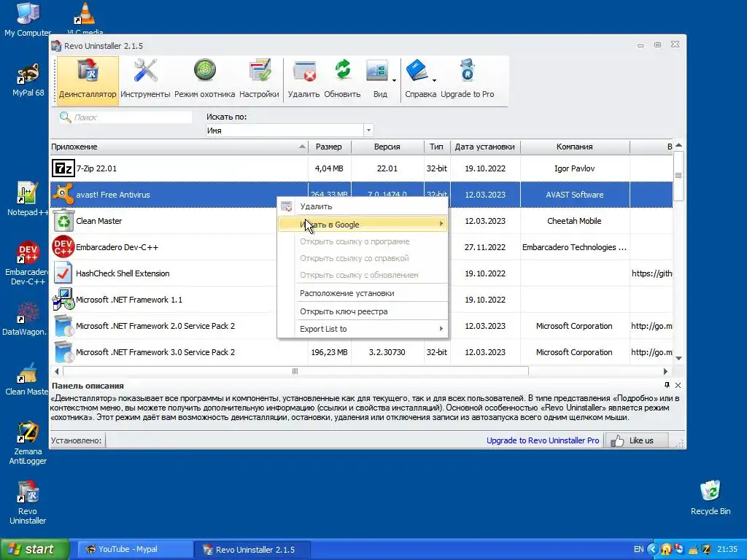
Task: Select the Clean Master list icon
Action: 63,221
